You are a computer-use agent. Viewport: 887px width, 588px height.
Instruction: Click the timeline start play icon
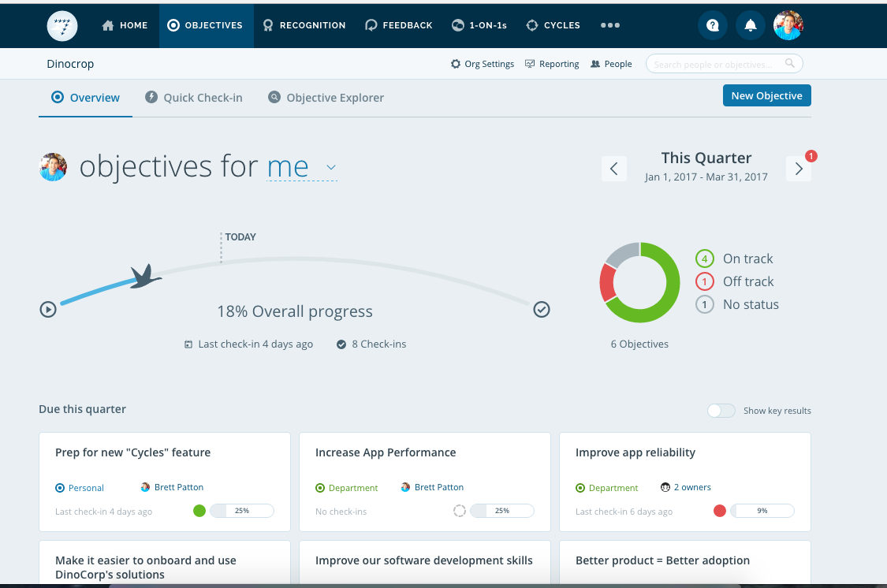tap(48, 310)
